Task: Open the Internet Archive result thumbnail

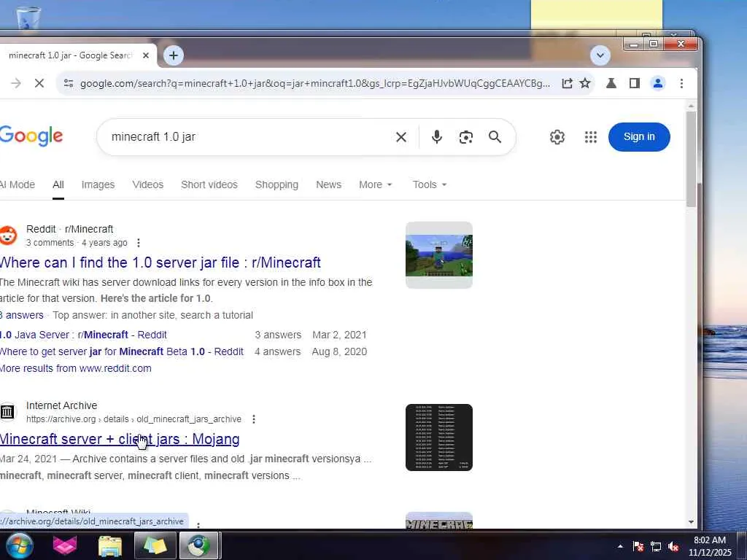Action: pyautogui.click(x=438, y=437)
